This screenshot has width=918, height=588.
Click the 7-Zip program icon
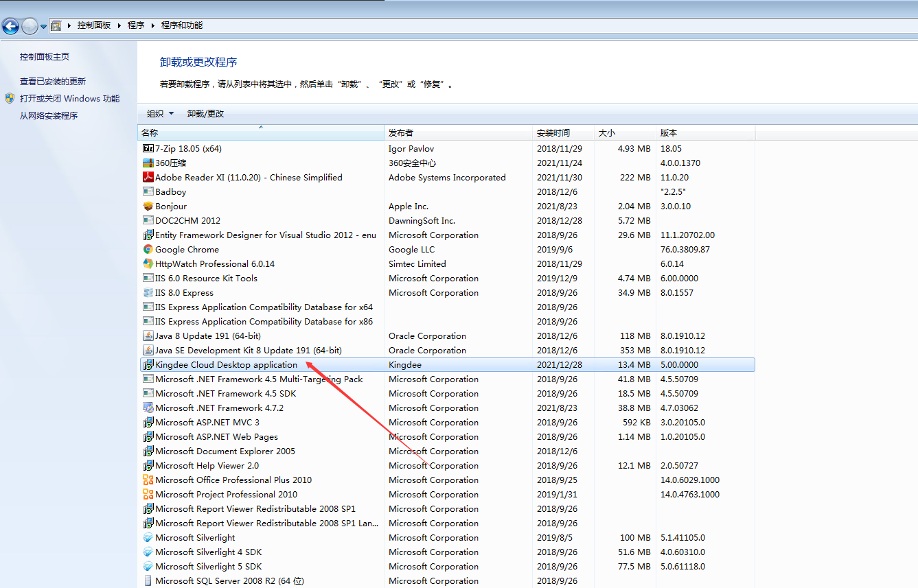148,148
